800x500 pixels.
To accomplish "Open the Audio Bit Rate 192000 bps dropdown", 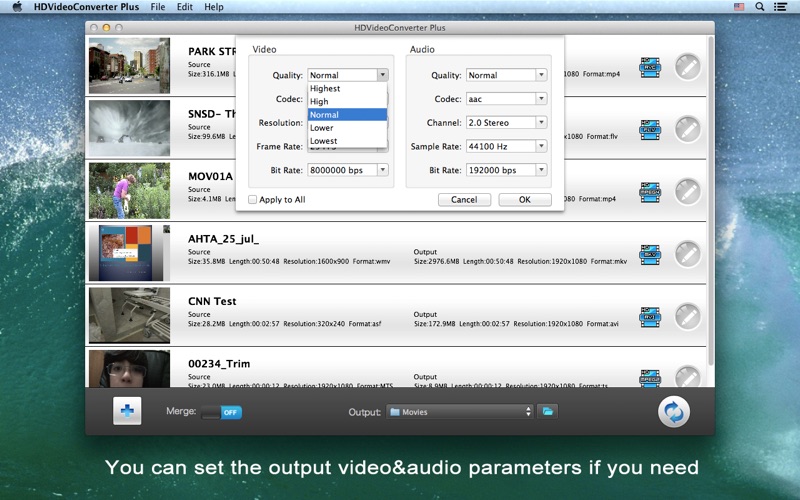I will click(x=507, y=170).
